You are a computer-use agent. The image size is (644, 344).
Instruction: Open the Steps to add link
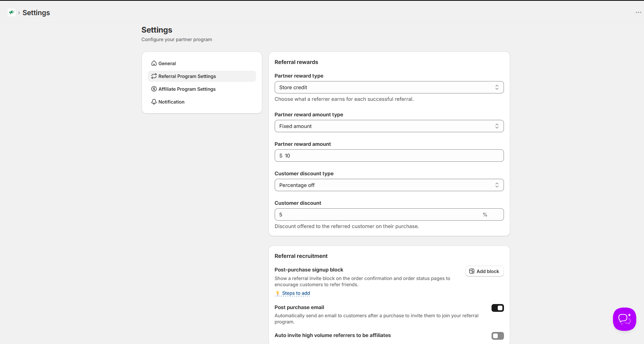(x=296, y=293)
